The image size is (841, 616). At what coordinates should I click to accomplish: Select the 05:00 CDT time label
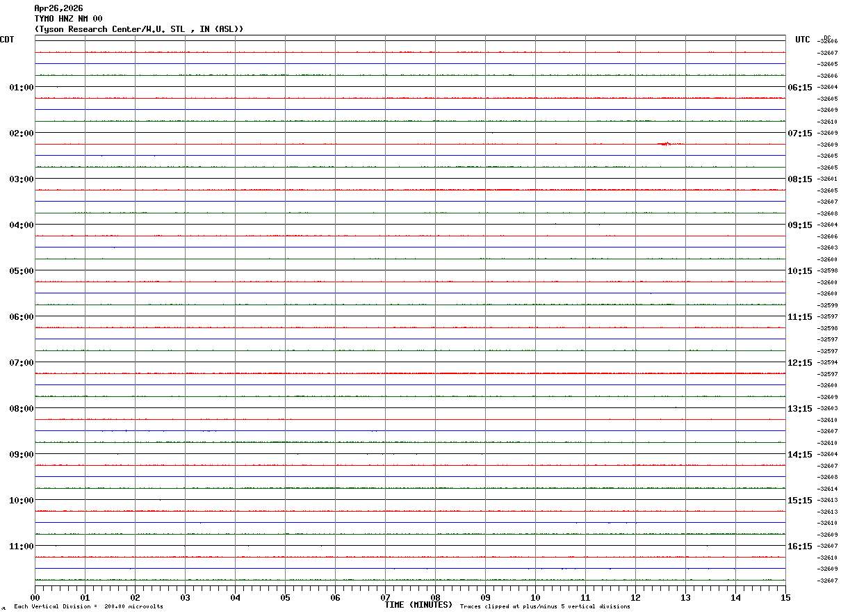pos(22,271)
